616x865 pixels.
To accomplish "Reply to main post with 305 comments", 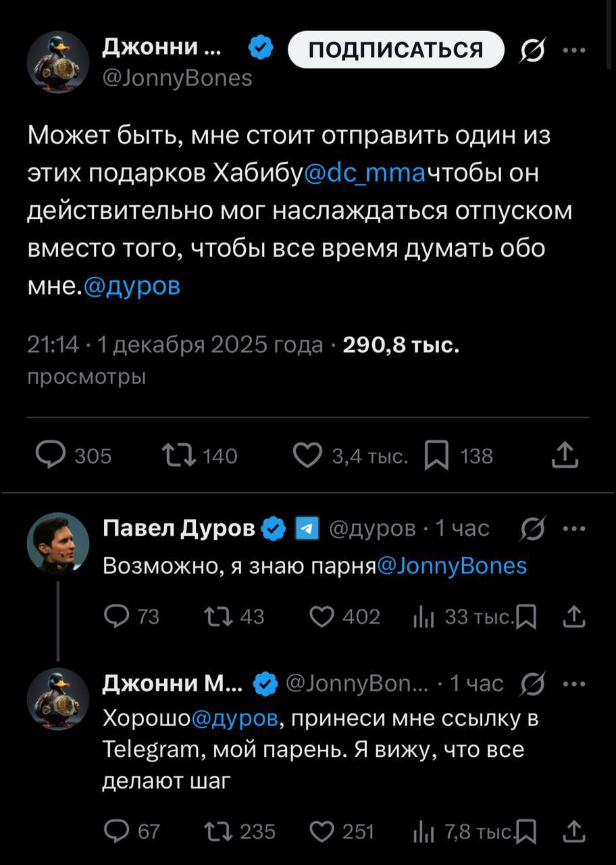I will (x=51, y=456).
